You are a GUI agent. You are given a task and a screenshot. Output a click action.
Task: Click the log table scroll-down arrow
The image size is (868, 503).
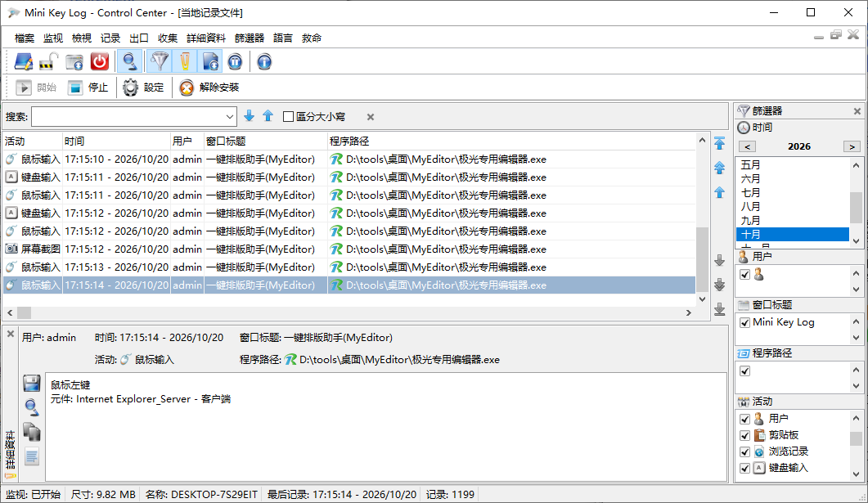point(703,299)
